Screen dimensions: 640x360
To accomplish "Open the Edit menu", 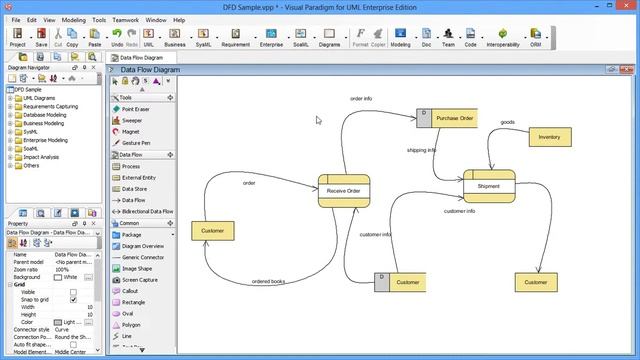I will [x=32, y=20].
